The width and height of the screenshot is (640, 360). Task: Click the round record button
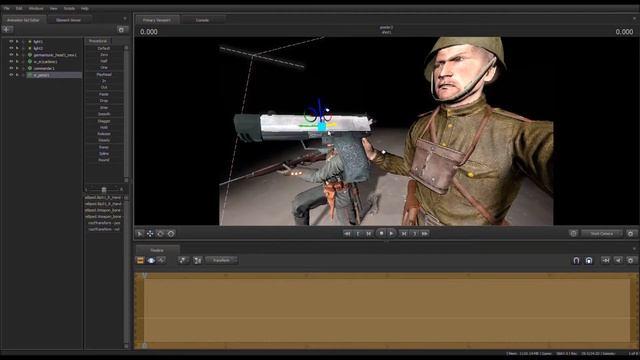(381, 233)
